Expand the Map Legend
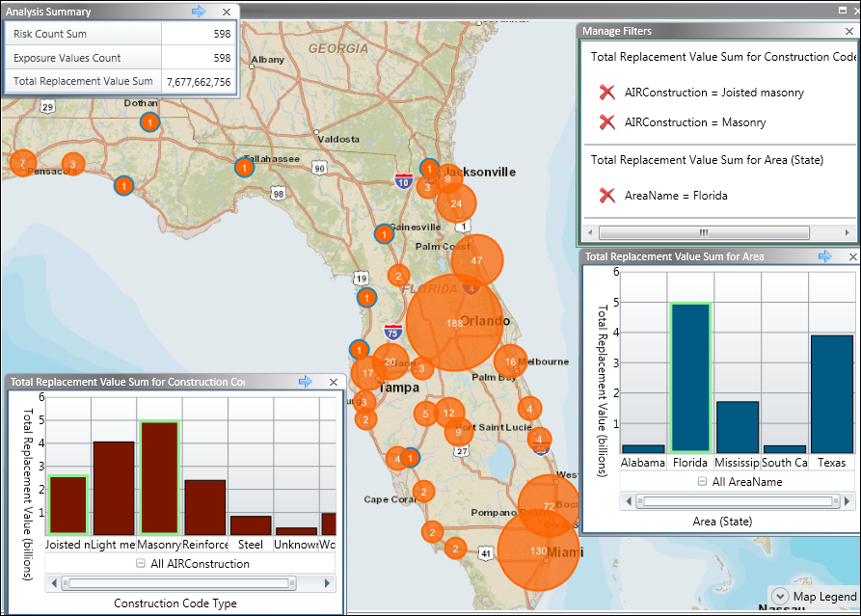This screenshot has width=861, height=616. point(779,597)
